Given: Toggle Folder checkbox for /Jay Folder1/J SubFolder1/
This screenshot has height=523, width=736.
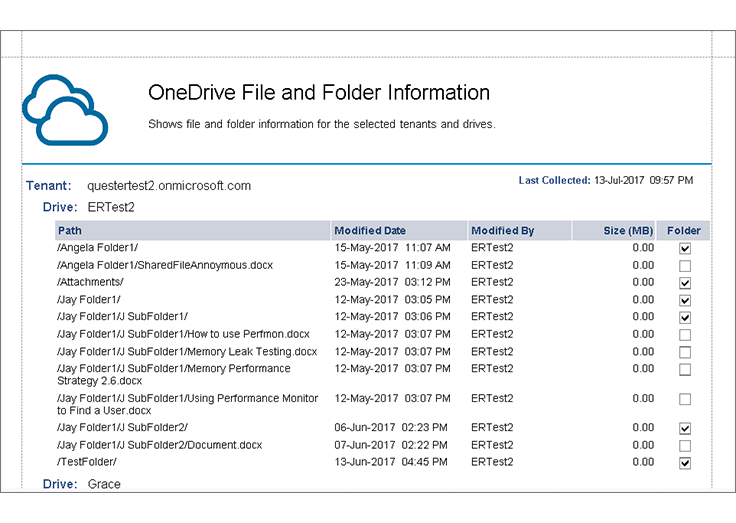Looking at the screenshot, I should [x=685, y=317].
